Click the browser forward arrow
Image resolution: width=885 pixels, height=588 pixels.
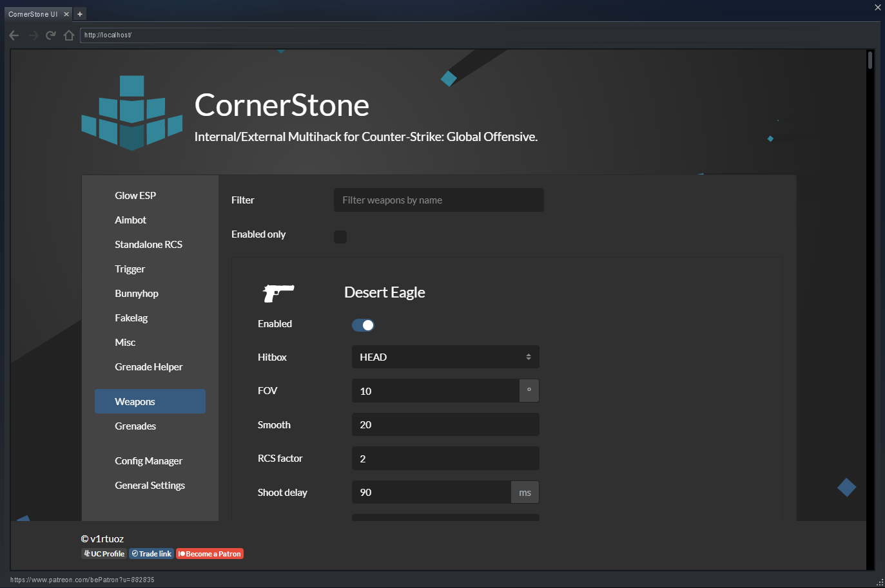tap(34, 35)
